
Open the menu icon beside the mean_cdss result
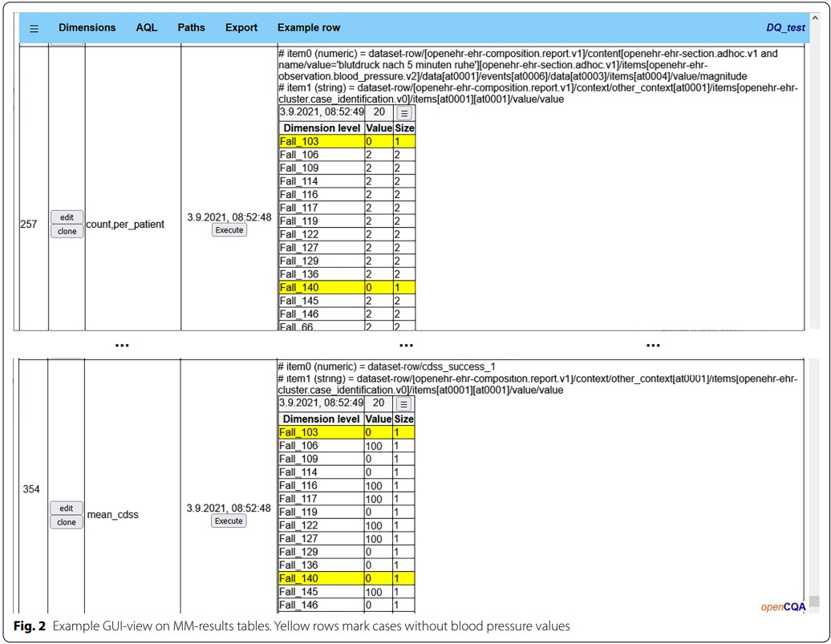403,404
